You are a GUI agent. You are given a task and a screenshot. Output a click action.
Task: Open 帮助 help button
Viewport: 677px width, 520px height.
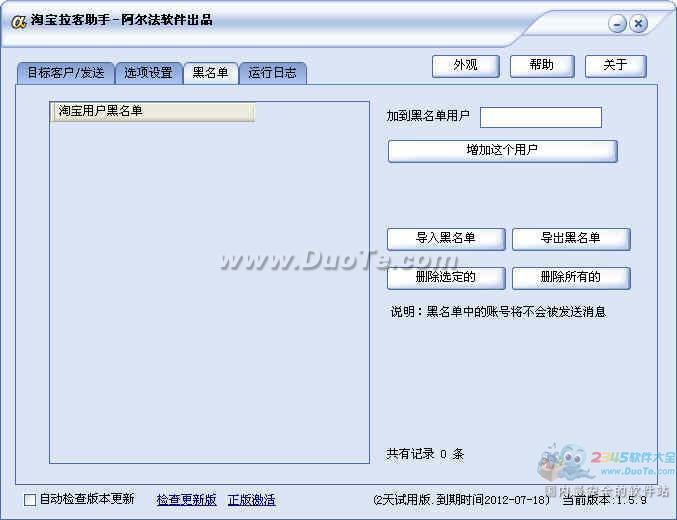click(542, 66)
